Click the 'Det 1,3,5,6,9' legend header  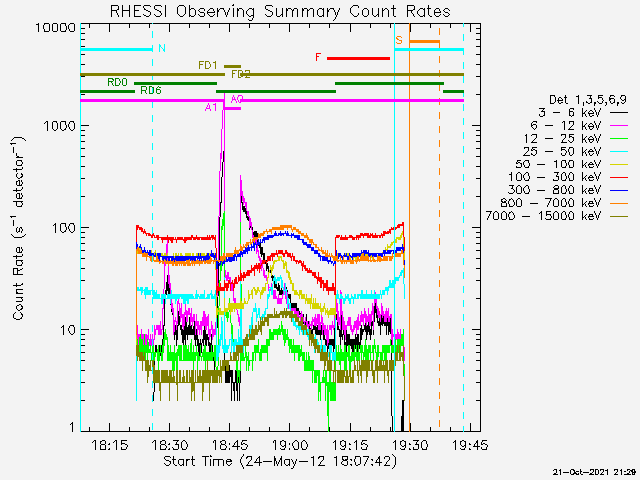click(x=588, y=100)
